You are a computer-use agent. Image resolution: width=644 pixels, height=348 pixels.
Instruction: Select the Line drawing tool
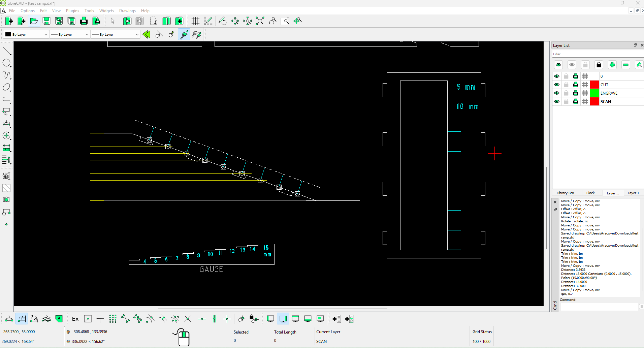[7, 51]
